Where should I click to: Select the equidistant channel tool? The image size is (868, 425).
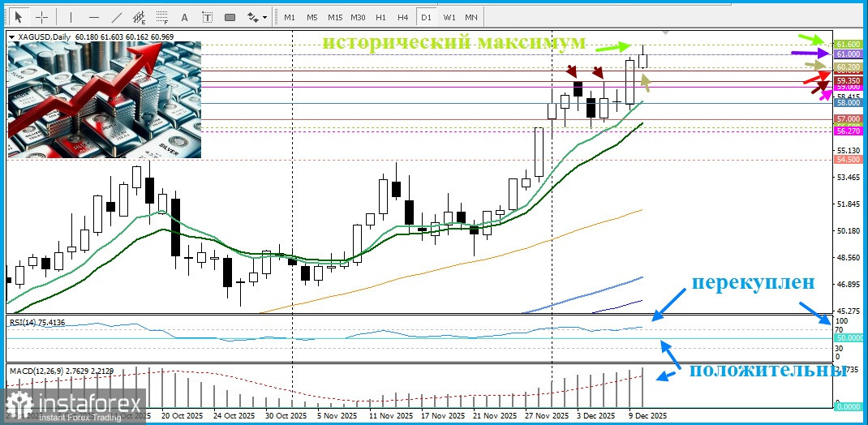[140, 17]
